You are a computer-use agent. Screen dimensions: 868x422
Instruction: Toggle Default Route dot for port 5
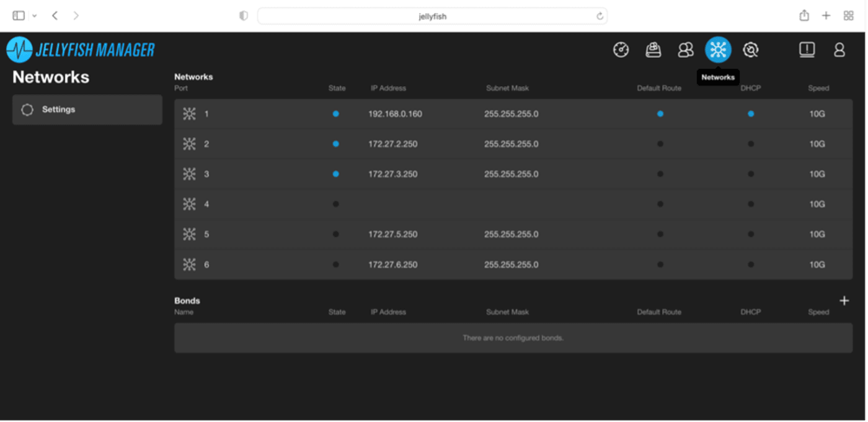point(660,235)
